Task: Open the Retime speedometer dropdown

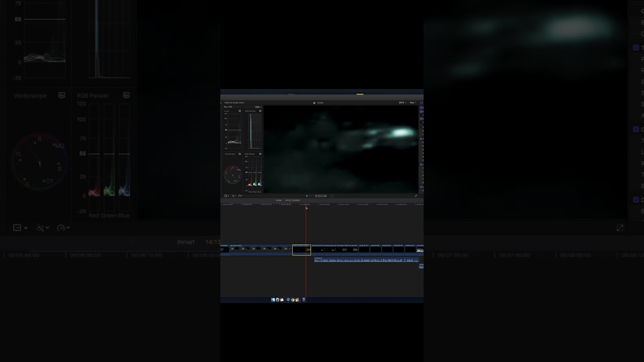Action: click(240, 196)
